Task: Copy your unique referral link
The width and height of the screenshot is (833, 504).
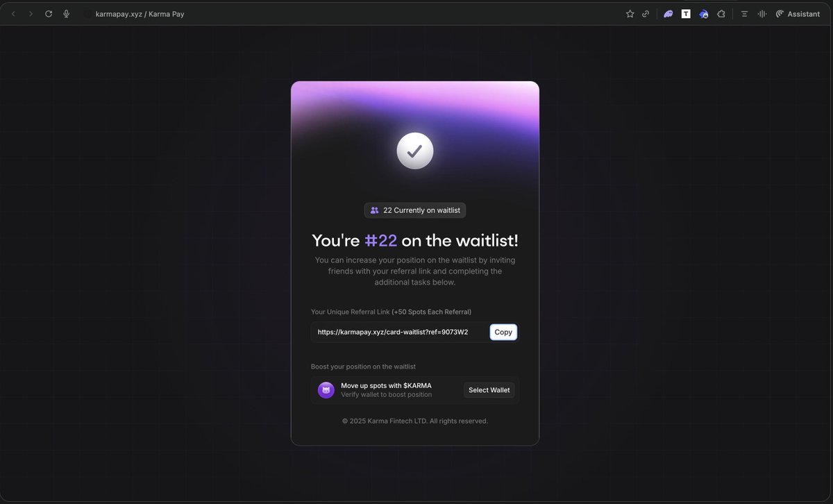Action: (503, 332)
